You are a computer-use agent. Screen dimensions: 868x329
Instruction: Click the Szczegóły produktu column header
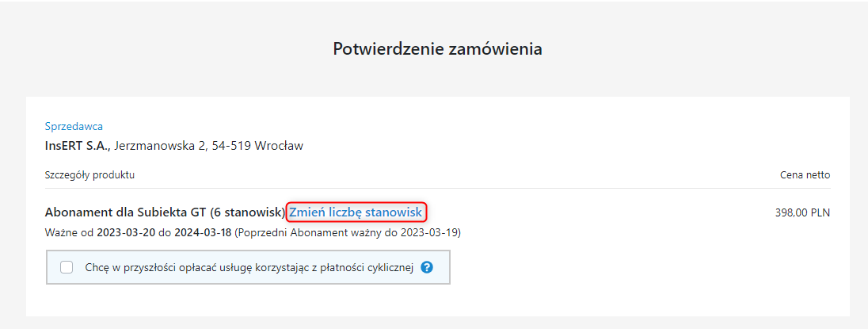[x=89, y=175]
